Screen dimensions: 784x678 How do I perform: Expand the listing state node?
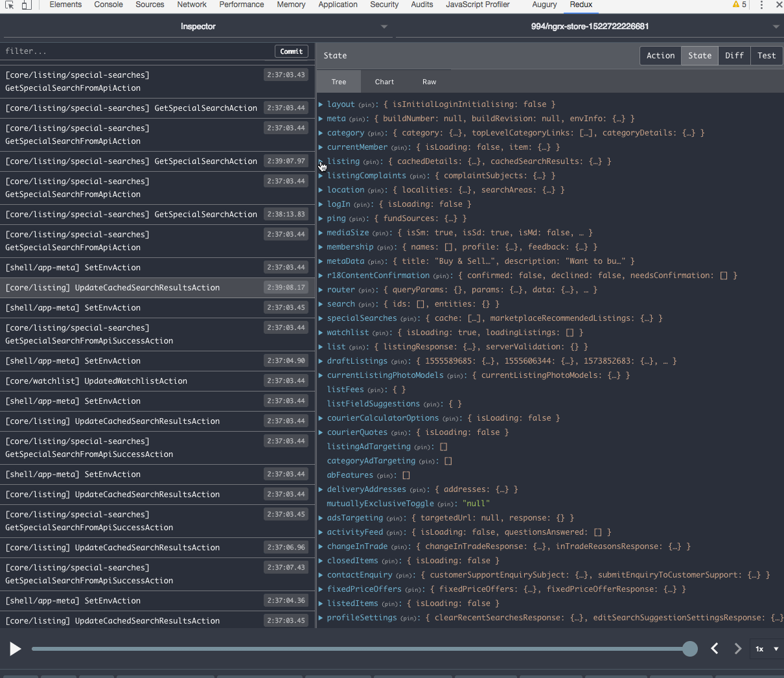coord(321,161)
